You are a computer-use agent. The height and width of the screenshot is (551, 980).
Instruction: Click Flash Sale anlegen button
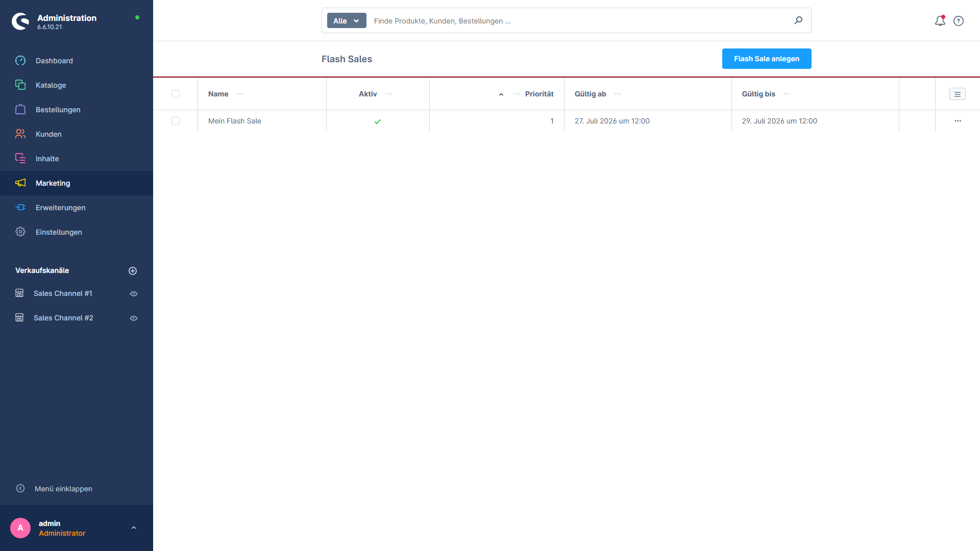point(767,59)
